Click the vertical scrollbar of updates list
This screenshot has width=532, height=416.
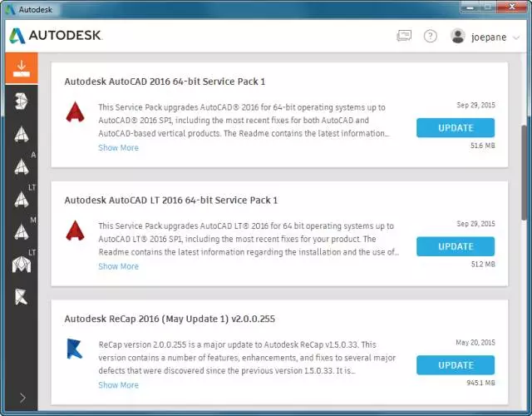click(x=524, y=166)
